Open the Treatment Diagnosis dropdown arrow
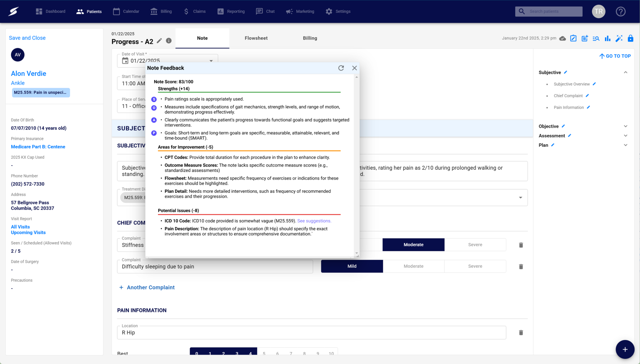Image resolution: width=640 pixels, height=364 pixels. [x=520, y=197]
